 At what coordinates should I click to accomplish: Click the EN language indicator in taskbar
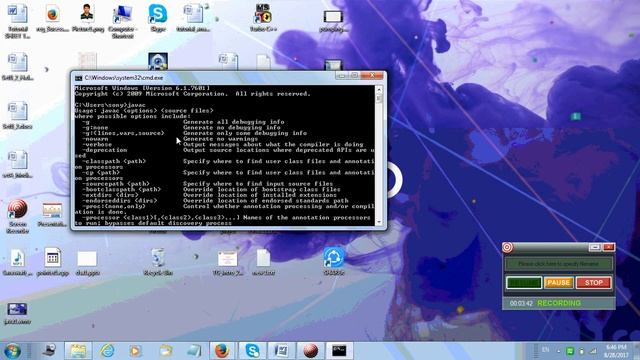pos(545,350)
